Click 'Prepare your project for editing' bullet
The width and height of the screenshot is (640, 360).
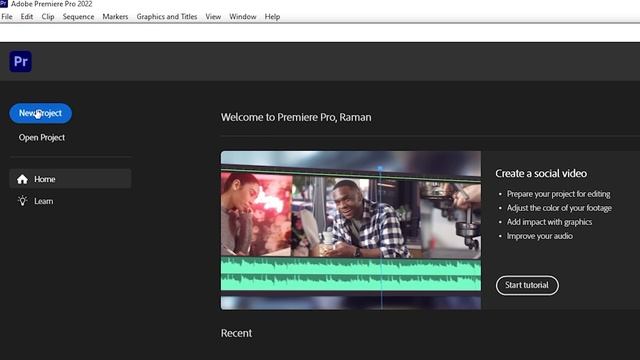point(558,194)
